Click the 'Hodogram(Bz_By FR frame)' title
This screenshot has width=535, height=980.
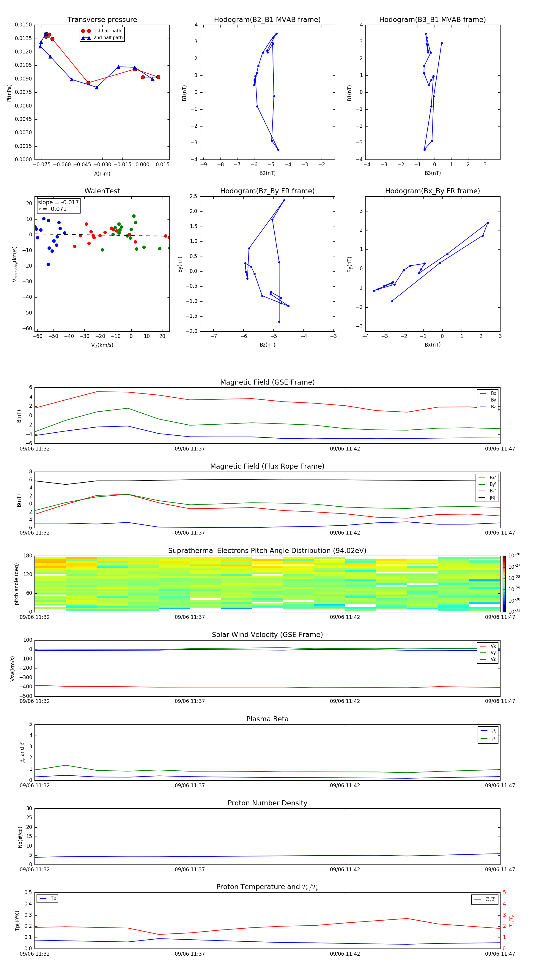pyautogui.click(x=267, y=191)
